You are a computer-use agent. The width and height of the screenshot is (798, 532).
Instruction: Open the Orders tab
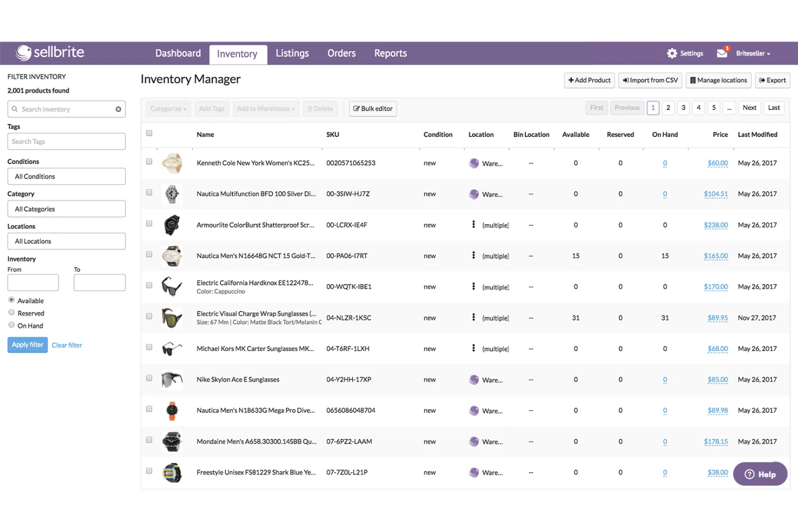click(341, 53)
